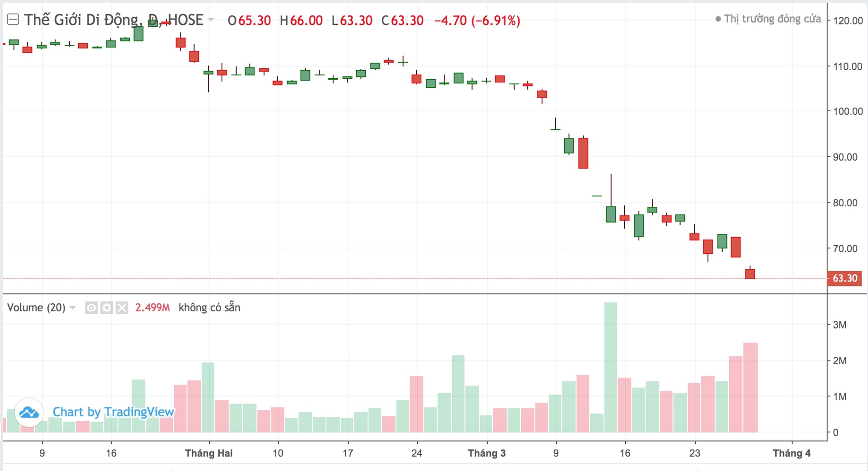Collapse the Thế Giới Di Động legend box icon
This screenshot has height=471, width=868.
13,19
